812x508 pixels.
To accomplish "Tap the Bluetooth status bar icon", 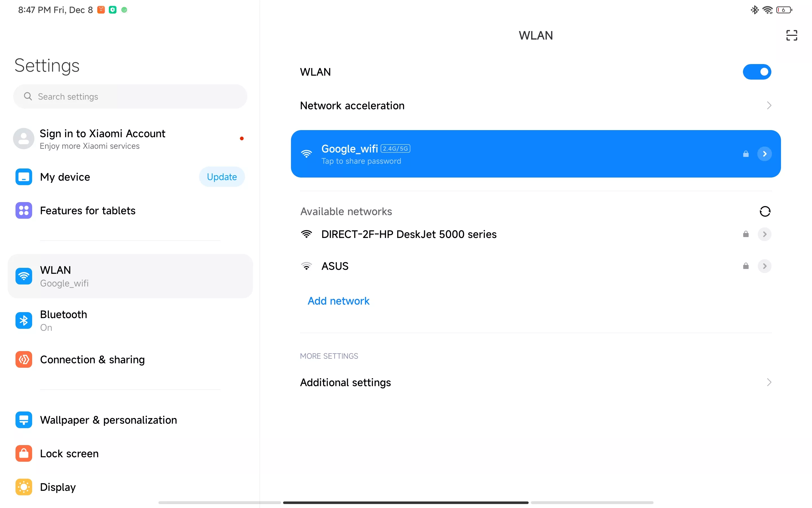I will [x=754, y=10].
